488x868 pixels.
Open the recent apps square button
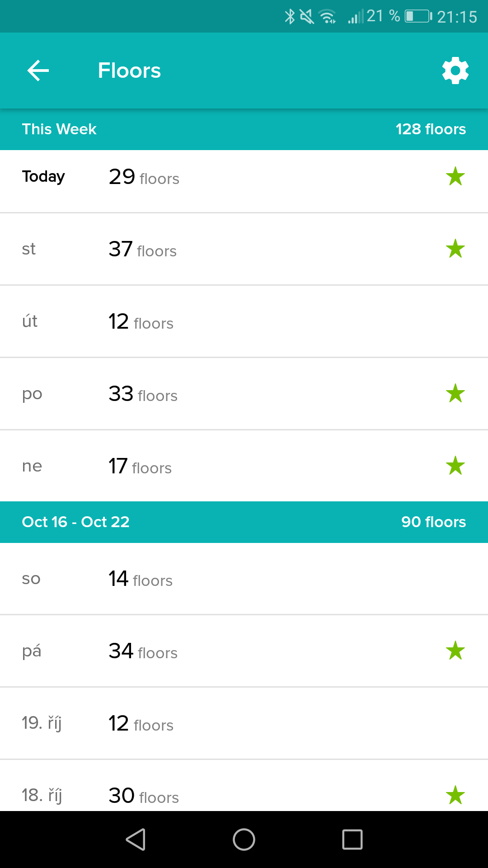click(x=352, y=840)
